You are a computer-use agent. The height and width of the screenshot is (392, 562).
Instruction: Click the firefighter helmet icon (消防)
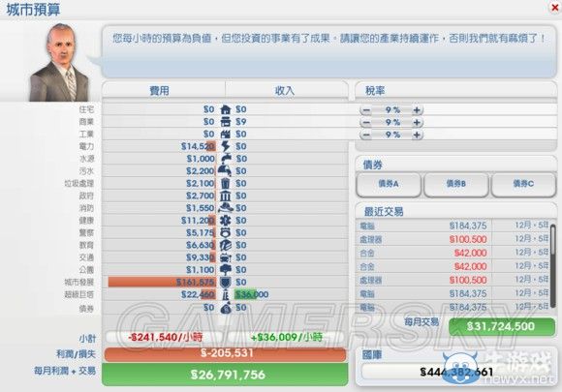tap(225, 208)
